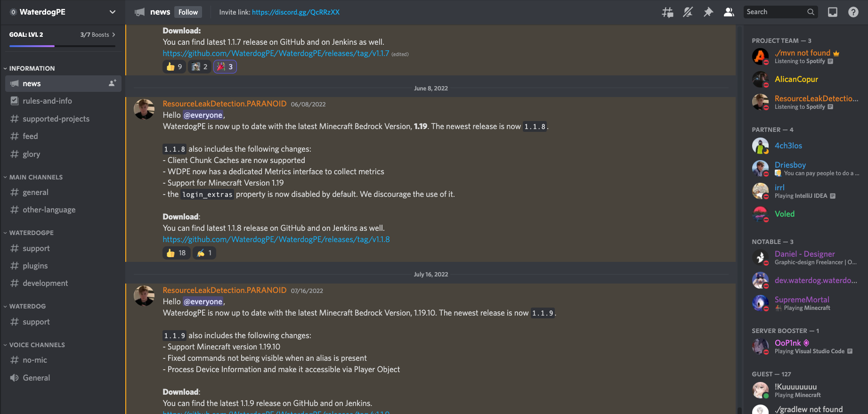Click the Search input field
Screen dimensions: 868x414
click(775, 12)
